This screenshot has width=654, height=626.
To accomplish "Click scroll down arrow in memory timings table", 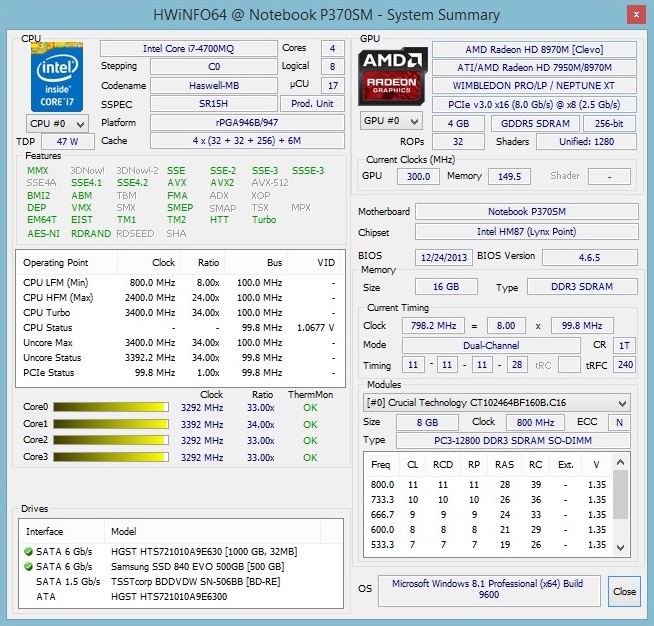I will pyautogui.click(x=620, y=548).
